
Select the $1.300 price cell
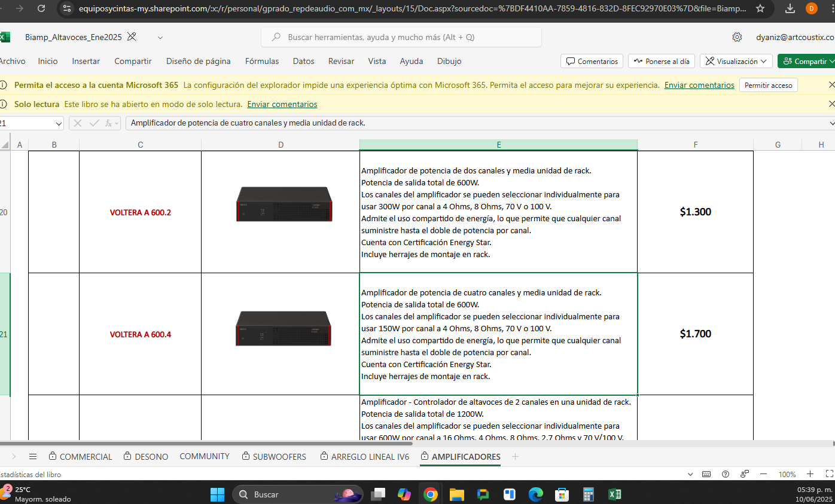click(695, 212)
